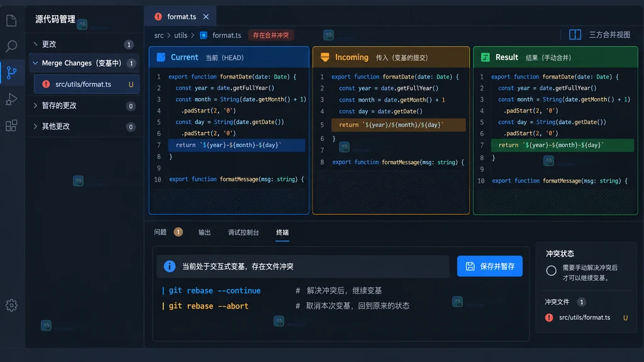Viewport: 644px width, 362px height.
Task: Click the count badge beside Merge Changes
Action: [131, 63]
